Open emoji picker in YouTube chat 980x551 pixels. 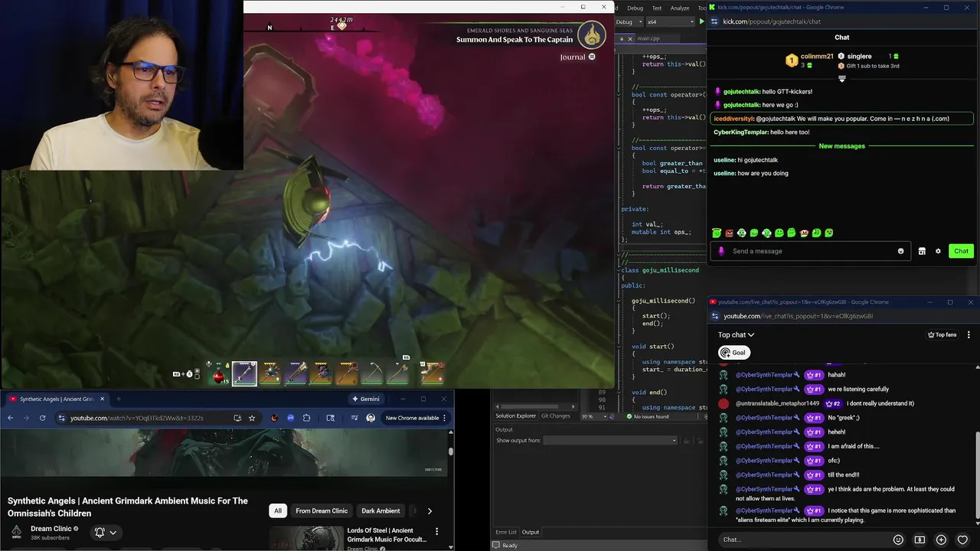(x=898, y=540)
